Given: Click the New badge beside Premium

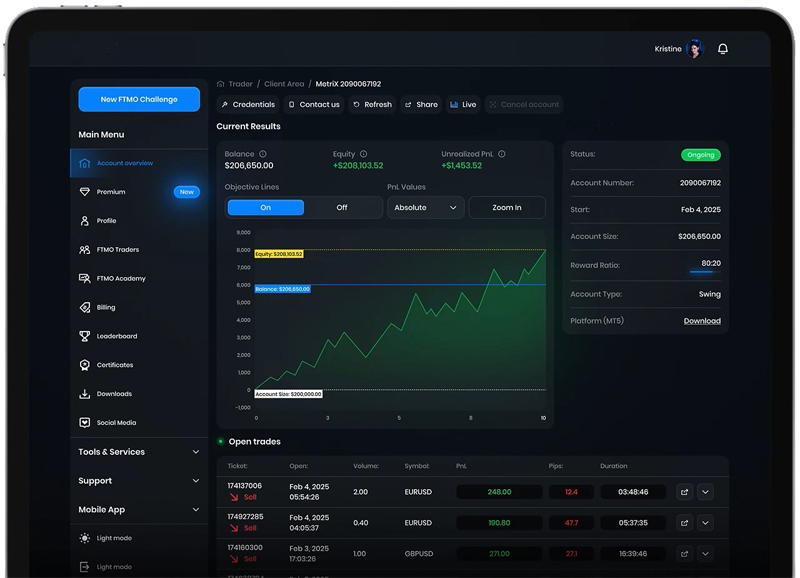Looking at the screenshot, I should coord(187,192).
